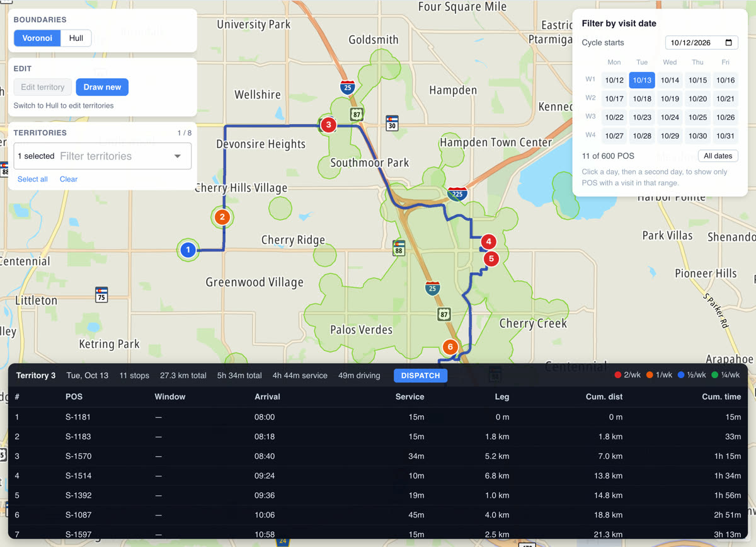Image resolution: width=756 pixels, height=547 pixels.
Task: Reset filter with All dates button
Action: point(718,156)
